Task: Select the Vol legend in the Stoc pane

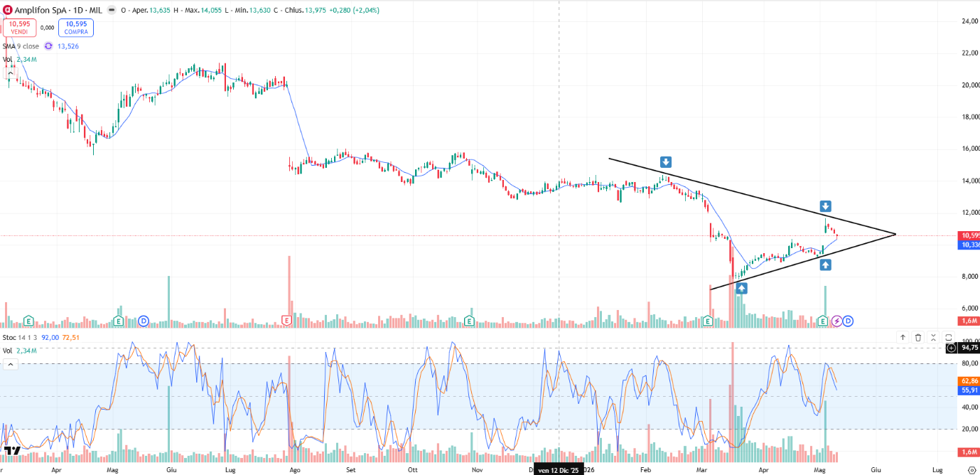Action: (x=19, y=351)
